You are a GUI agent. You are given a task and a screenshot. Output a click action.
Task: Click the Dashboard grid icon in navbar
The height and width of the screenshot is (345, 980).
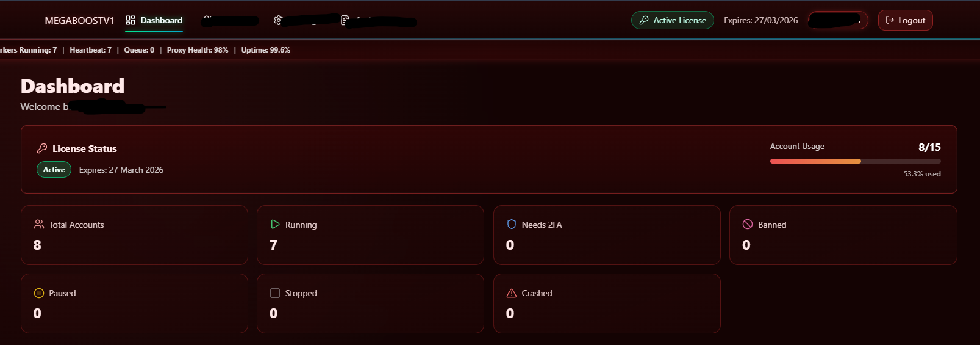point(131,20)
